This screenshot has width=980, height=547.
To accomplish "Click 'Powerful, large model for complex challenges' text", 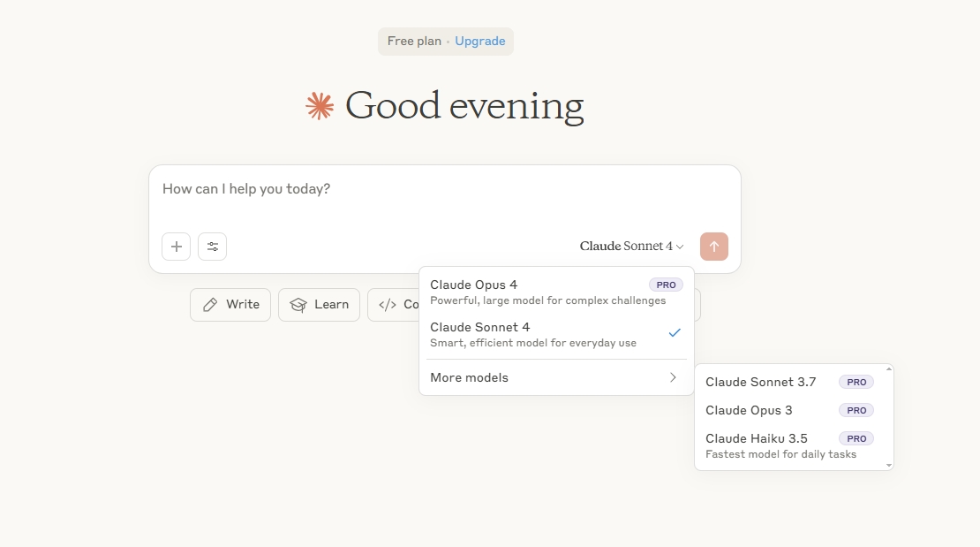I will (x=547, y=301).
